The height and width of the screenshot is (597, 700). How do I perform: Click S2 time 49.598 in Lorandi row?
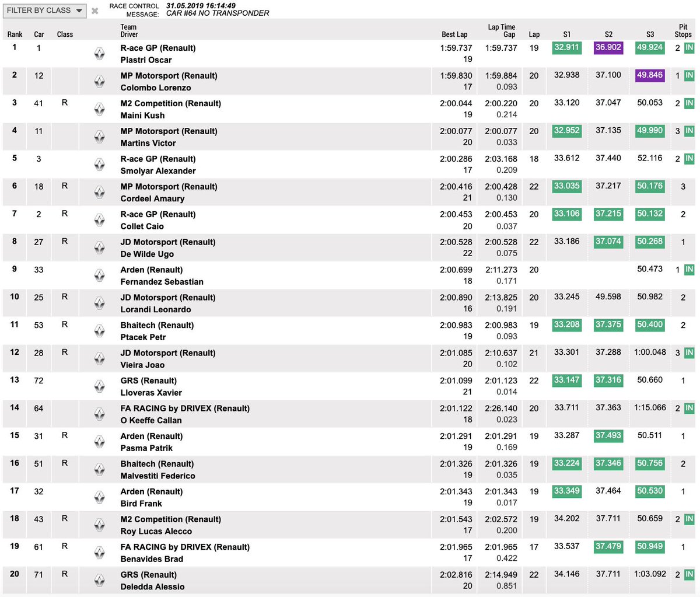click(608, 297)
